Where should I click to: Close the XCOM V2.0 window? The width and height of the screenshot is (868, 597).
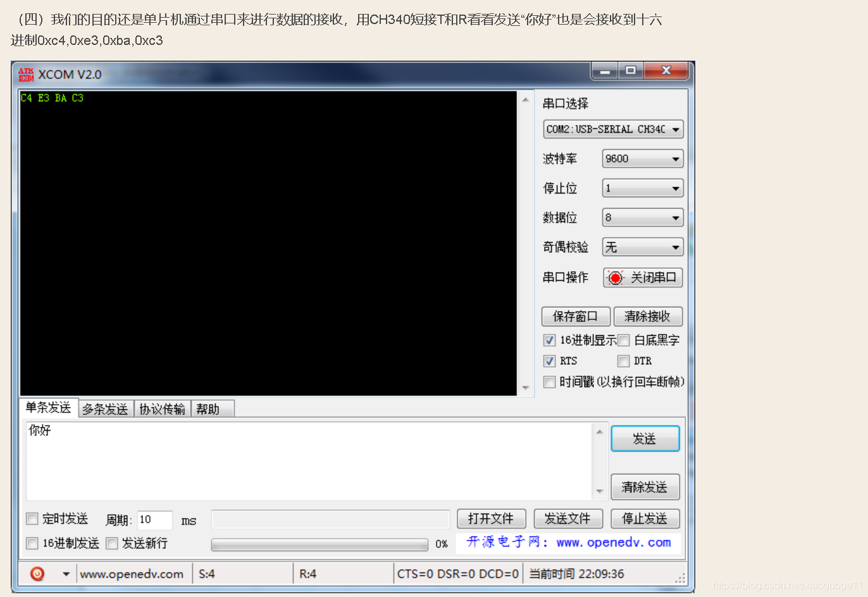(666, 71)
